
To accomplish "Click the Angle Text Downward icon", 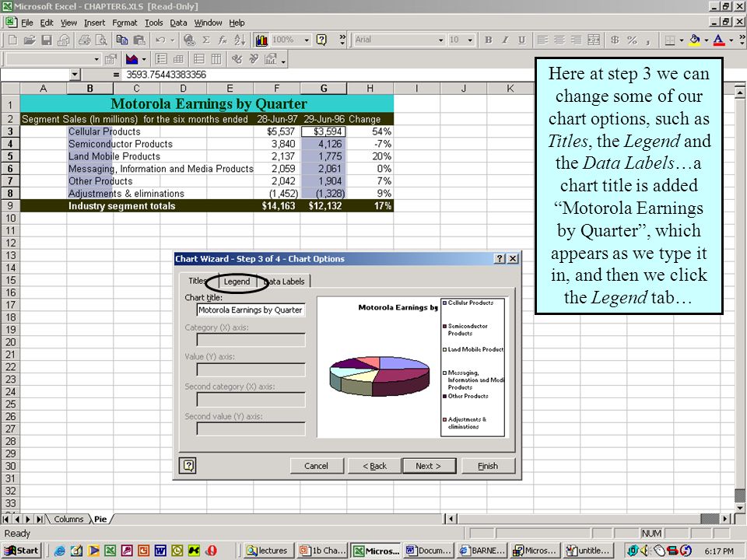I will point(237,59).
